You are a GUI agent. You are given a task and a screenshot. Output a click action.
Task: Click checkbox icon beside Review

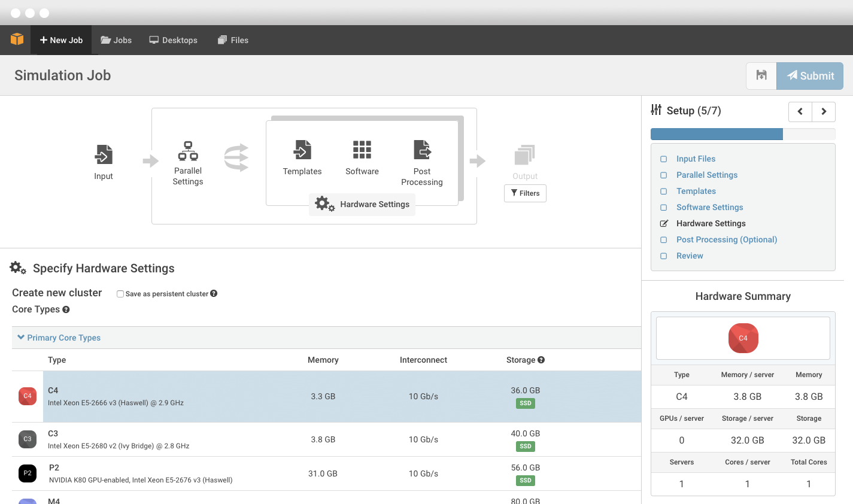point(663,256)
